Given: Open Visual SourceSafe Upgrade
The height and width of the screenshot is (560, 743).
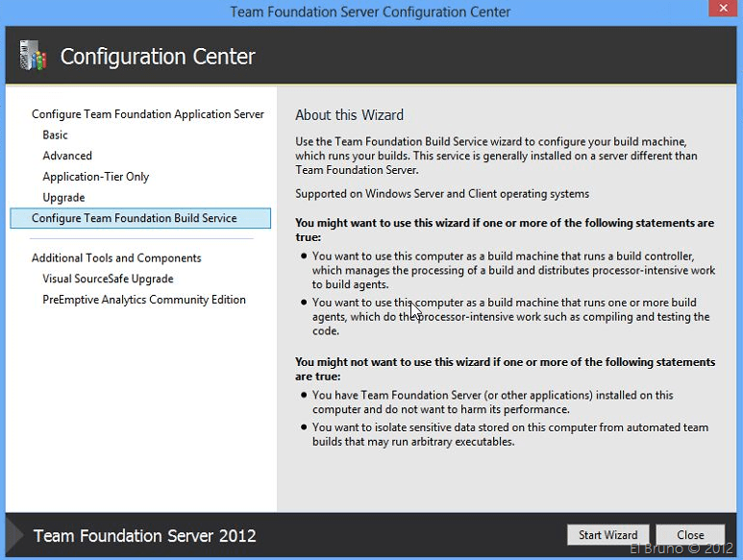Looking at the screenshot, I should [x=108, y=279].
